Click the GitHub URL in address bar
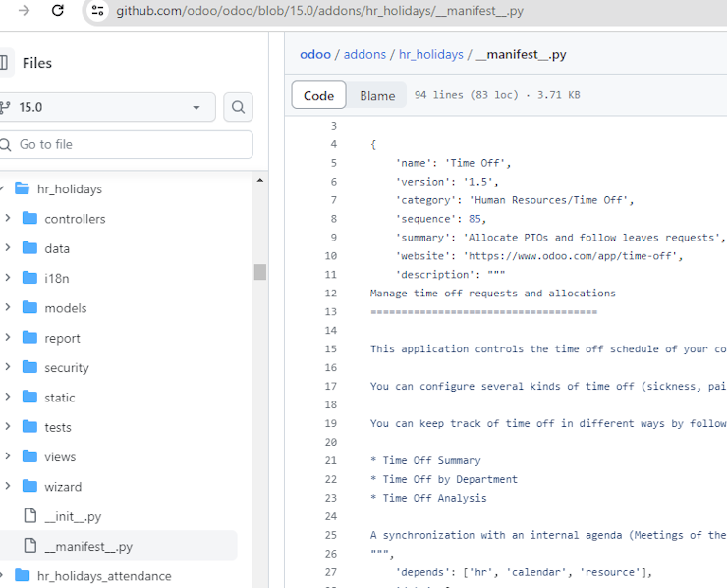This screenshot has height=588, width=727. point(319,11)
